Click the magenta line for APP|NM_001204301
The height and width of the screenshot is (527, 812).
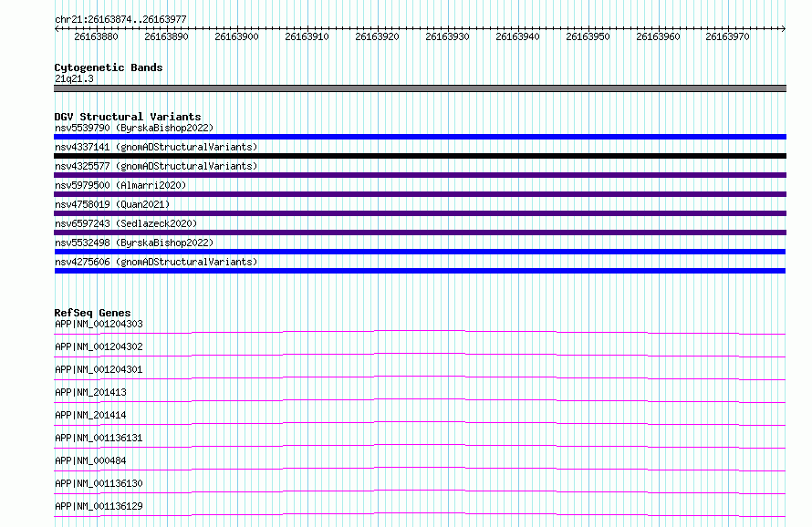point(420,377)
